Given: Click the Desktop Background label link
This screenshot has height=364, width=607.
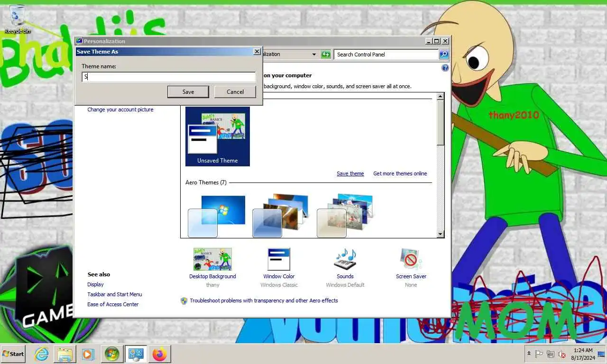Looking at the screenshot, I should pyautogui.click(x=212, y=276).
